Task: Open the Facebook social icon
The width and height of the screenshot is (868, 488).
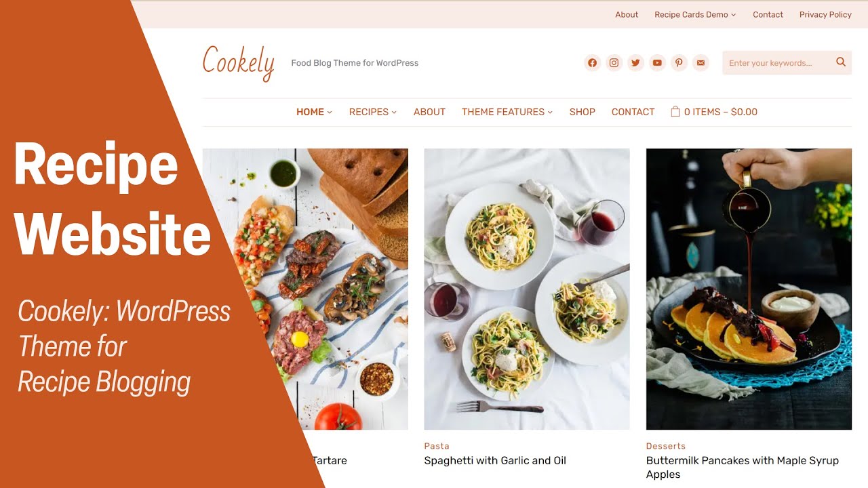Action: [x=592, y=63]
